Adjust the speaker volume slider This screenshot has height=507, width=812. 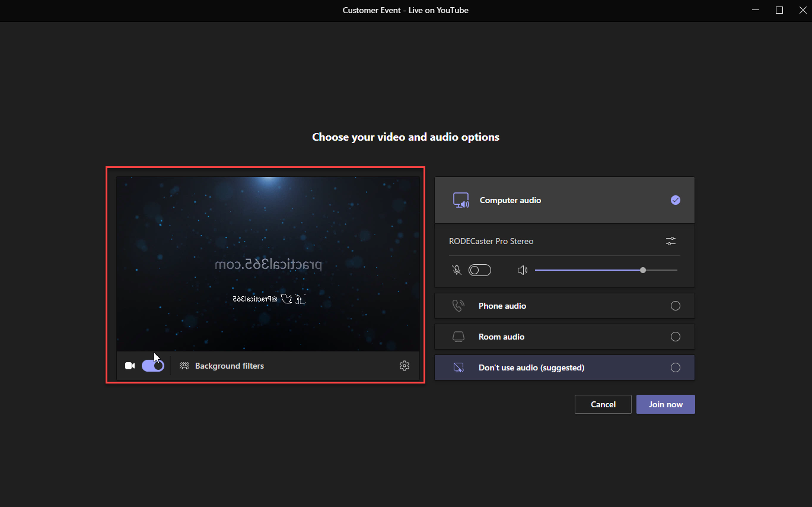[x=642, y=270]
